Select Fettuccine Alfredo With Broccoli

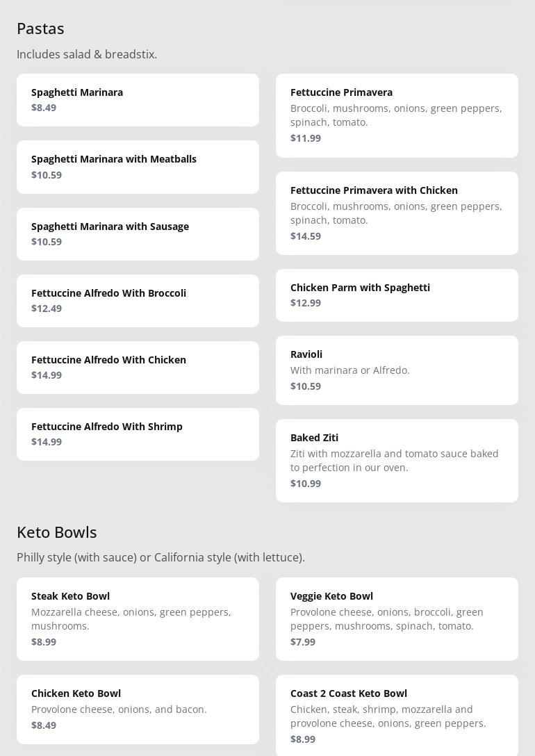(138, 301)
